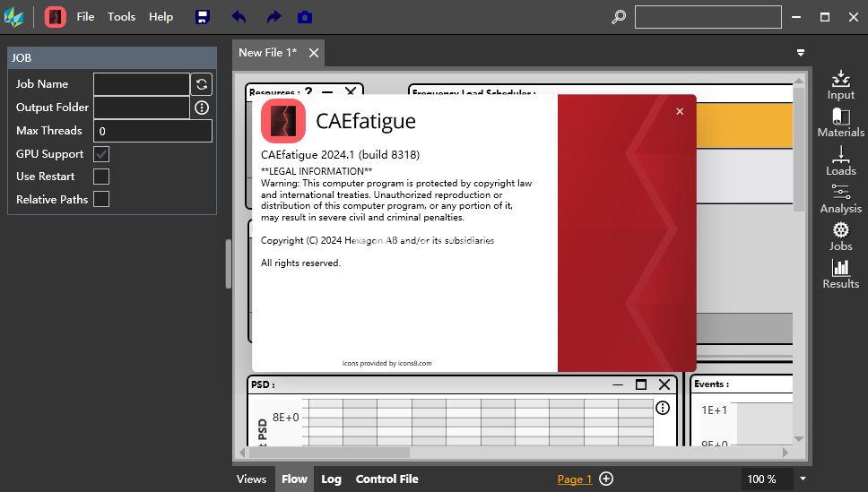Toggle the GPU Support checkbox
Screen dimensions: 868x492
[x=101, y=154]
